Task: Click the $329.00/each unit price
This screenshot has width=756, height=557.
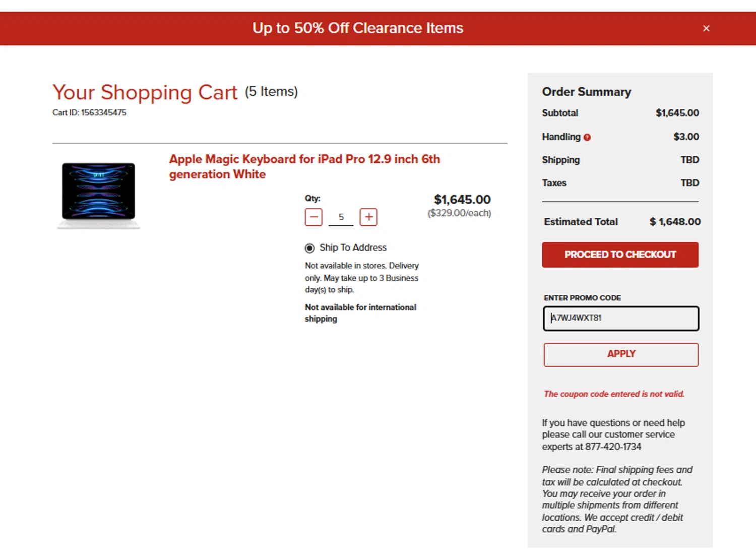Action: 459,213
